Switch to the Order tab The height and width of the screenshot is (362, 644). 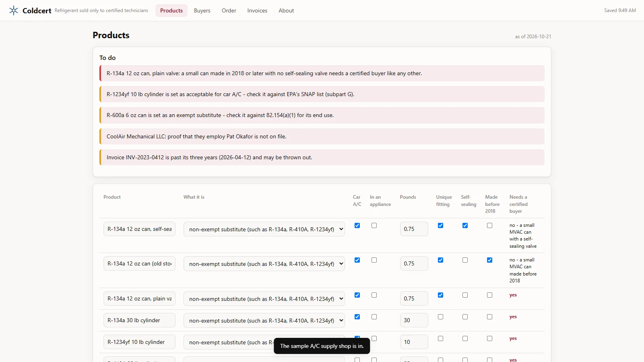pyautogui.click(x=229, y=10)
